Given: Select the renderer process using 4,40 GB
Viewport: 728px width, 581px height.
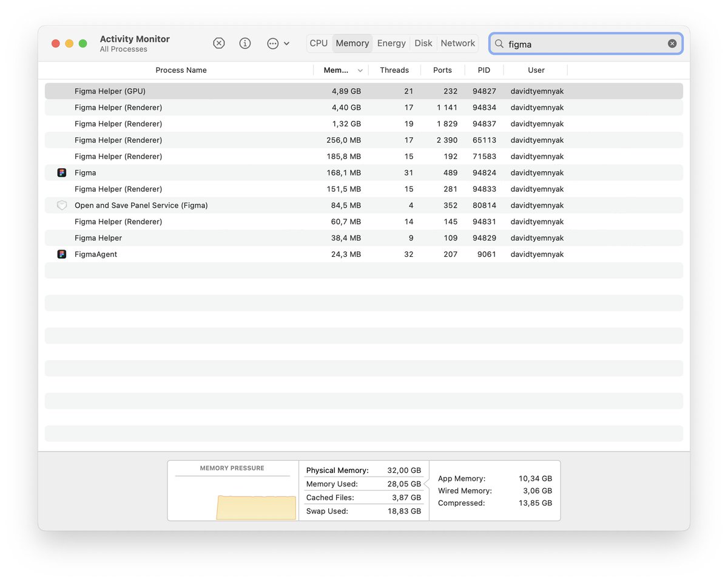Looking at the screenshot, I should click(x=364, y=107).
